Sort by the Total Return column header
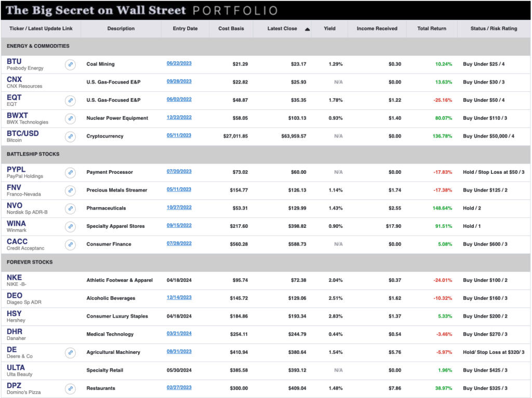This screenshot has width=532, height=398. tap(432, 29)
